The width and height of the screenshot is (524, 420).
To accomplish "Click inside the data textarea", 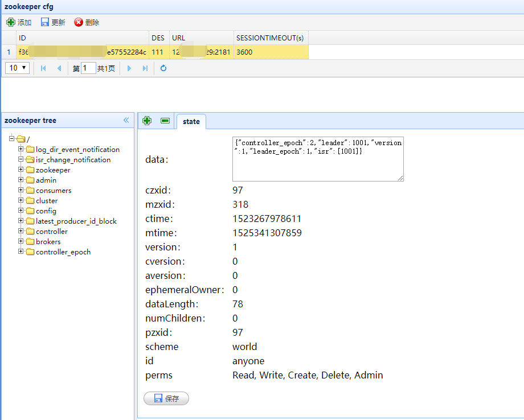I will (x=318, y=159).
